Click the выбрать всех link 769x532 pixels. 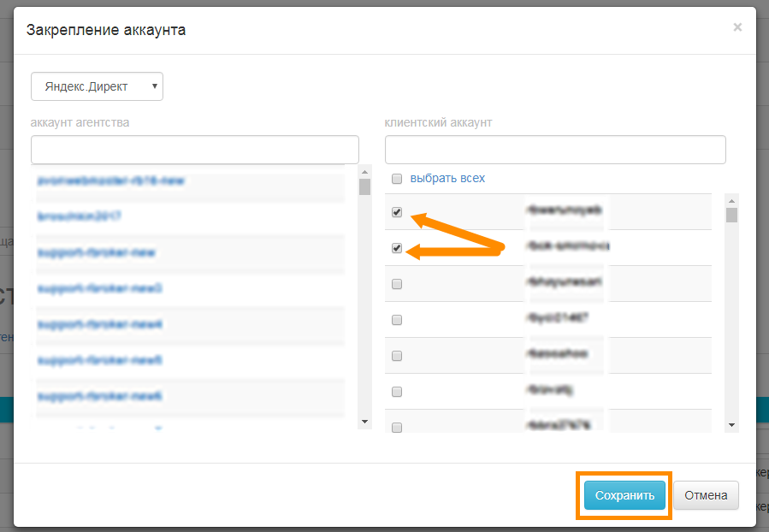click(x=447, y=178)
